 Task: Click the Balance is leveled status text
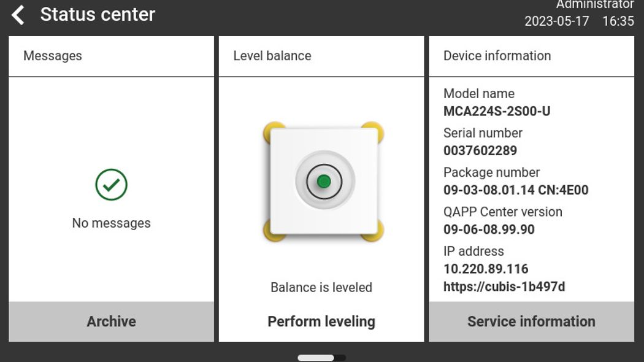321,287
